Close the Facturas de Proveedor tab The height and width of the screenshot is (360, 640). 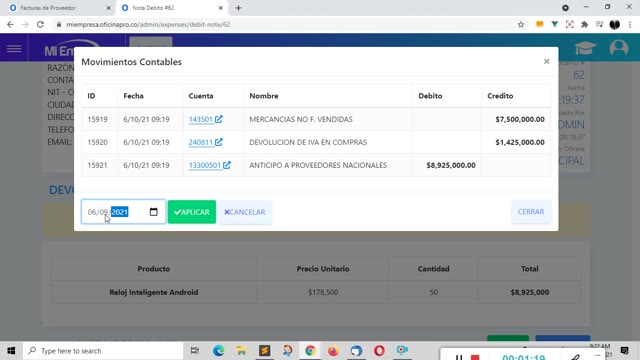pyautogui.click(x=108, y=8)
